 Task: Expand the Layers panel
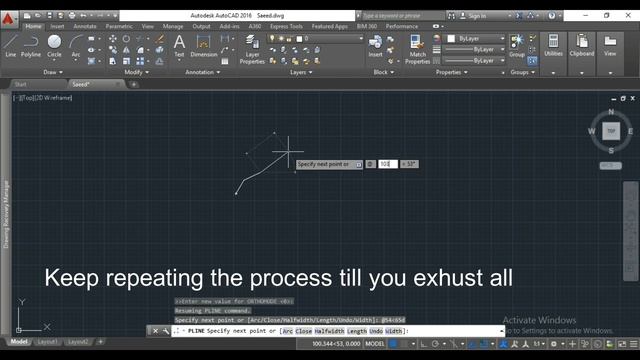point(301,72)
